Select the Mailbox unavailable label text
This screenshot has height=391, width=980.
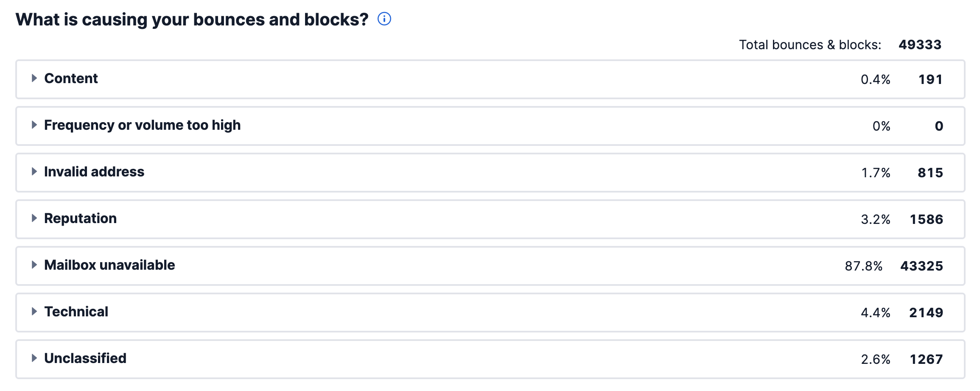pyautogui.click(x=109, y=265)
